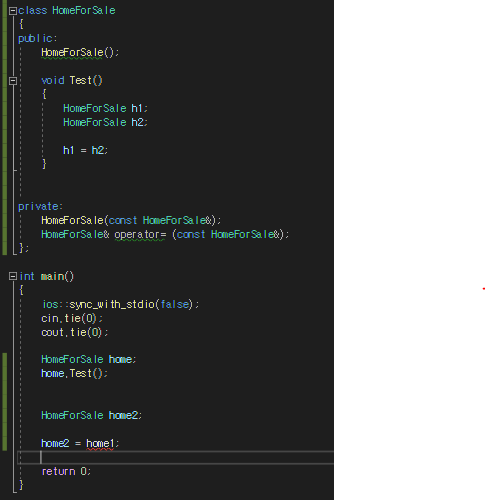Click the 'HomeForSale home;' declaration line
The height and width of the screenshot is (500, 485).
point(89,359)
